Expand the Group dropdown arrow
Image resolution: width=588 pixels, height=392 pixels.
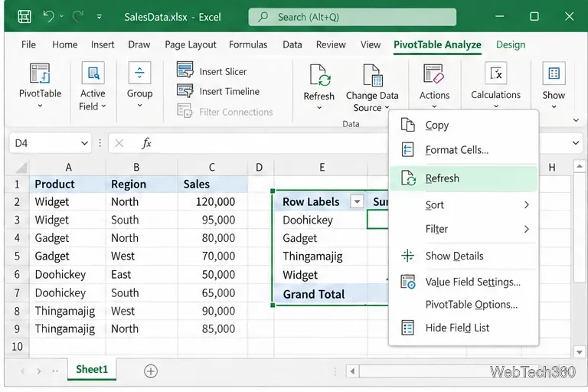point(139,106)
